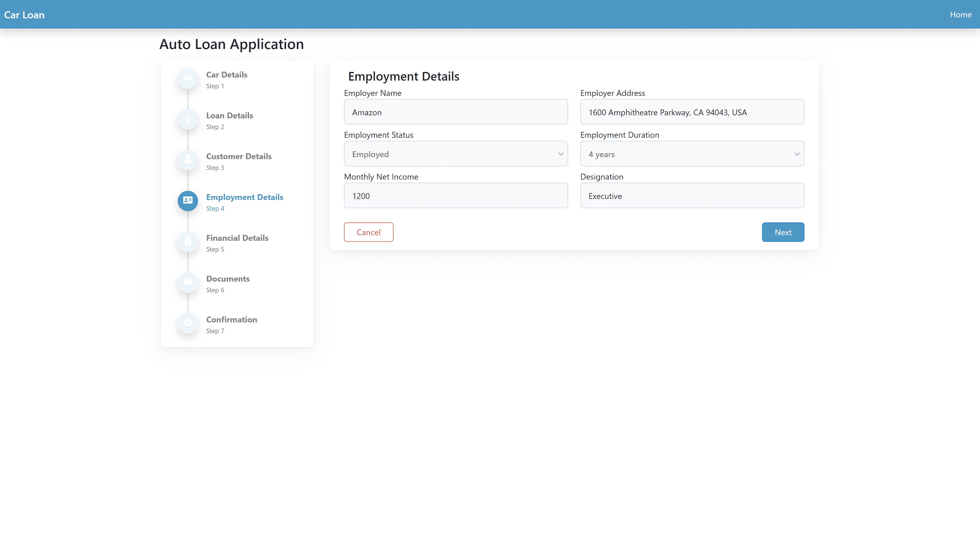Viewport: 980px width, 551px height.
Task: Go to the Confirmation step label
Action: pos(232,319)
